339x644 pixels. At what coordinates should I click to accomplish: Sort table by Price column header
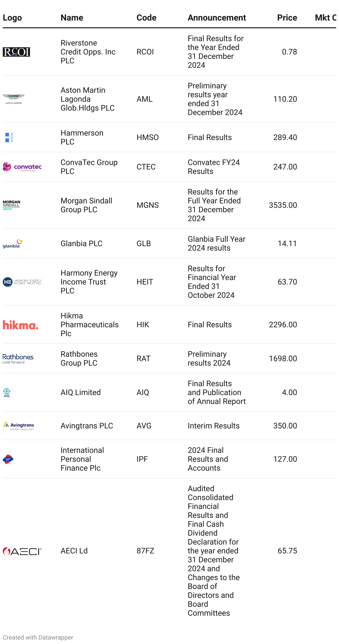tap(287, 18)
